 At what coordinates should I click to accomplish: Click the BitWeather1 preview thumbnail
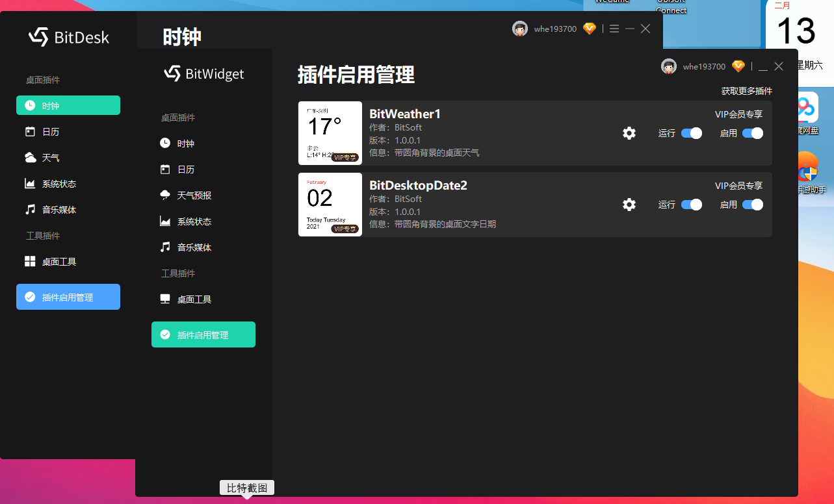tap(330, 133)
